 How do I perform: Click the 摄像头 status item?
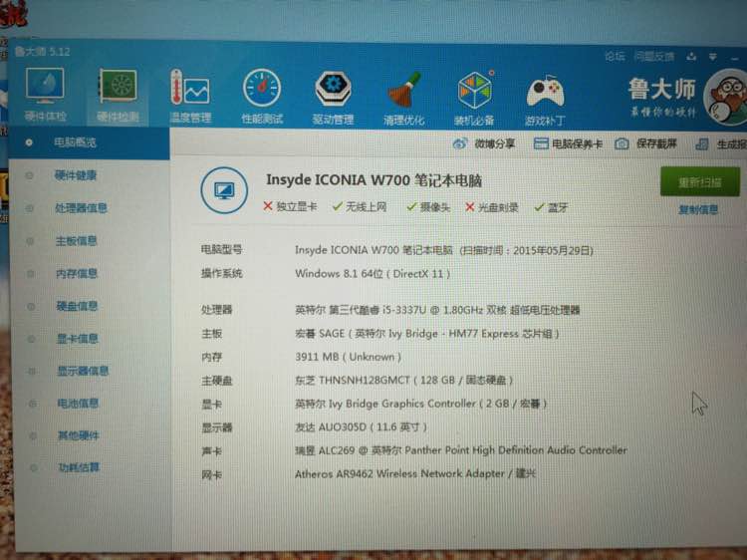[x=428, y=207]
